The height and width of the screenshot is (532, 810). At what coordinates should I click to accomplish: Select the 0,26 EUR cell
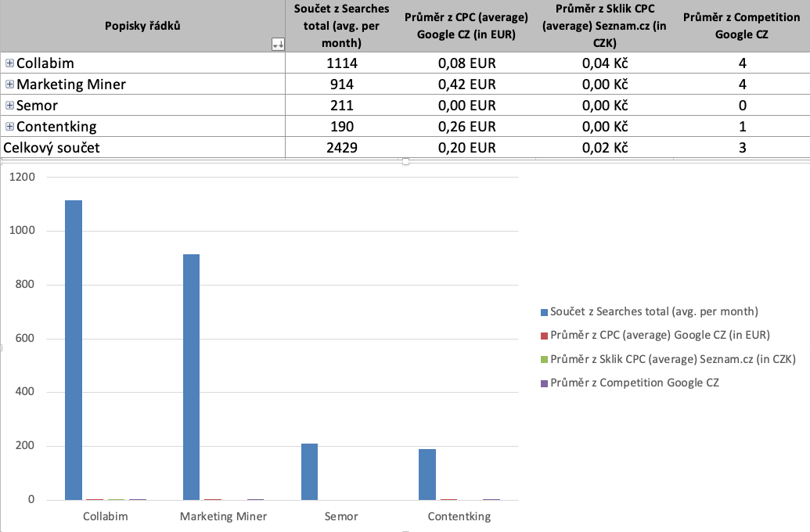(466, 127)
